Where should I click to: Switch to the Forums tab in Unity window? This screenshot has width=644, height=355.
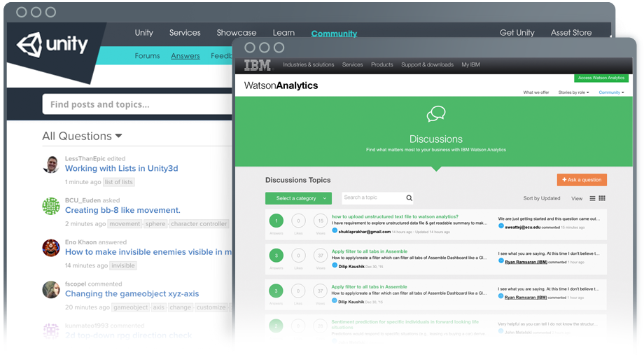coord(147,56)
